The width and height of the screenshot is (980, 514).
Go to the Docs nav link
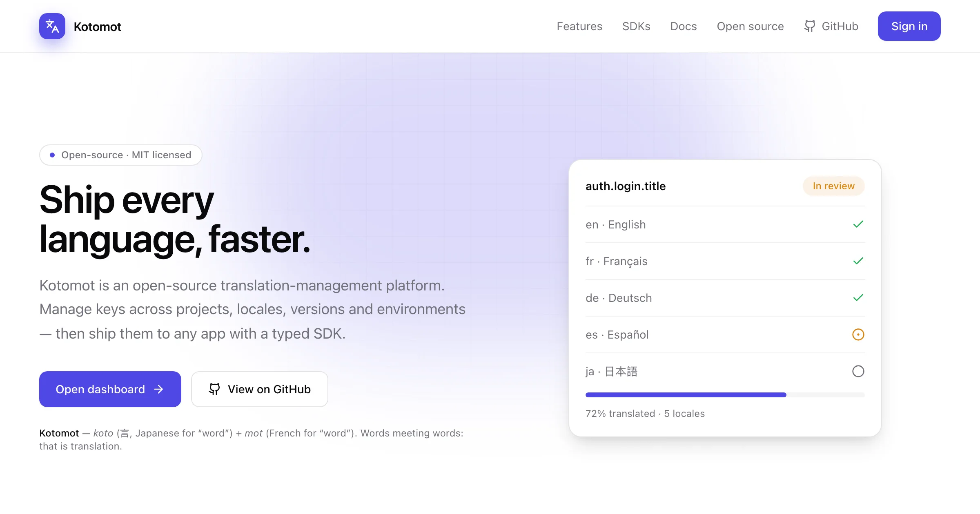coord(684,26)
